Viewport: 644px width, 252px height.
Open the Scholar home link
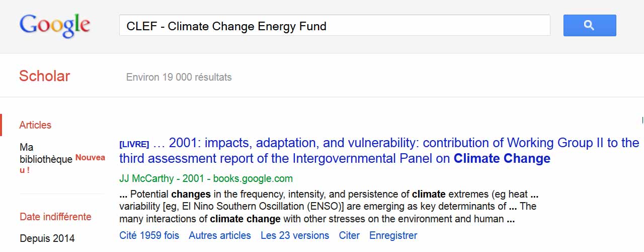[44, 76]
